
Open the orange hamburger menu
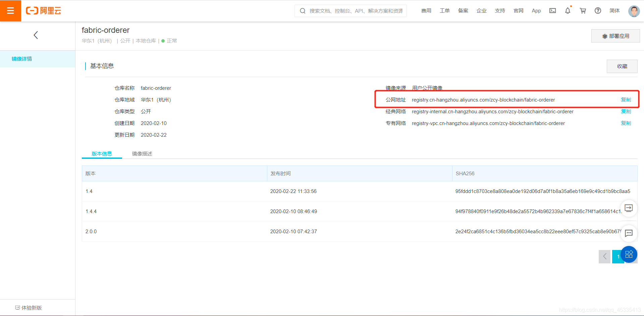click(10, 11)
